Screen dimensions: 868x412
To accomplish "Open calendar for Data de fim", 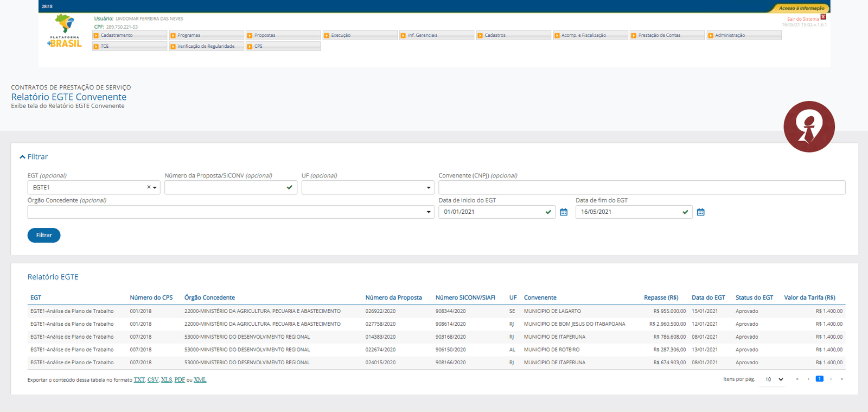I will (701, 212).
